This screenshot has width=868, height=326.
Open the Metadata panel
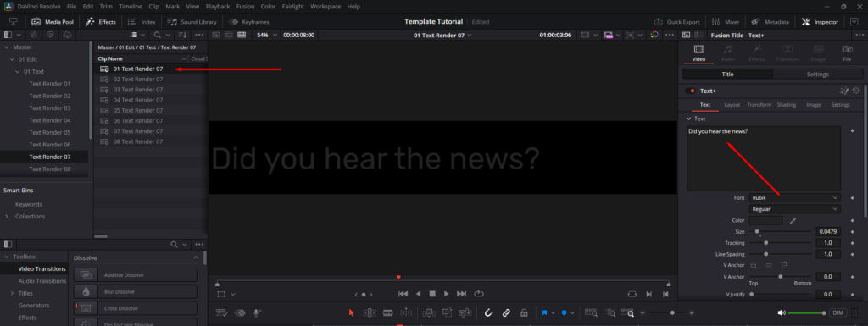coord(770,21)
